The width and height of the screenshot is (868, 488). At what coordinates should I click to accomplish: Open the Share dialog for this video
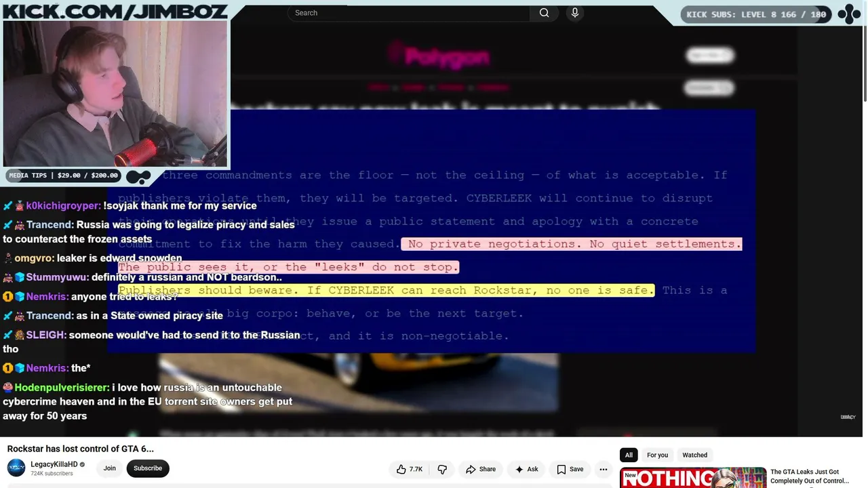click(x=481, y=469)
